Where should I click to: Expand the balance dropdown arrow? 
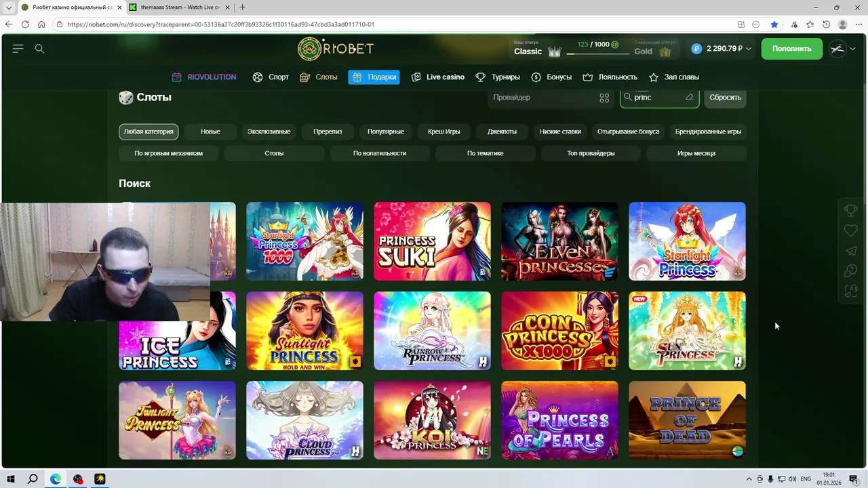[749, 49]
